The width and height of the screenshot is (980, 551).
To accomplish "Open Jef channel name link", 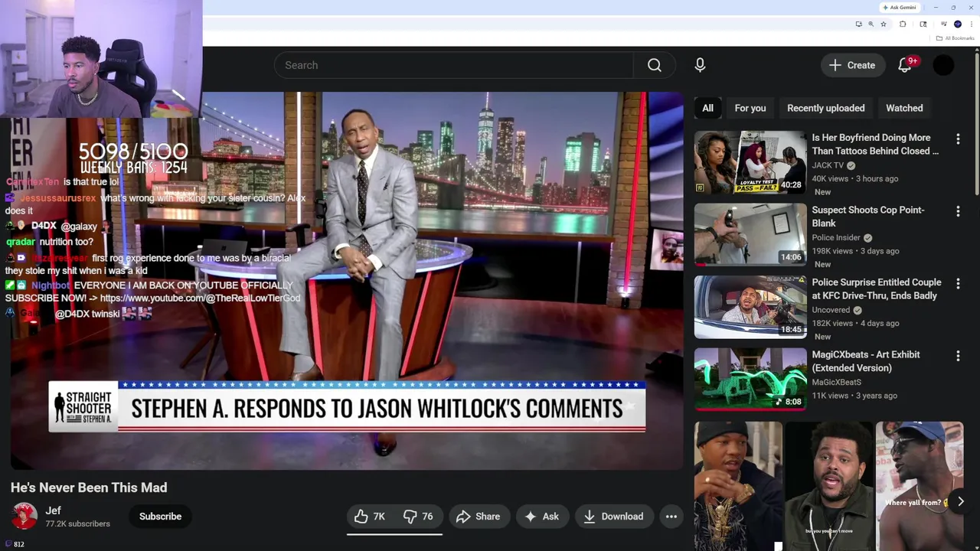I will click(x=53, y=510).
